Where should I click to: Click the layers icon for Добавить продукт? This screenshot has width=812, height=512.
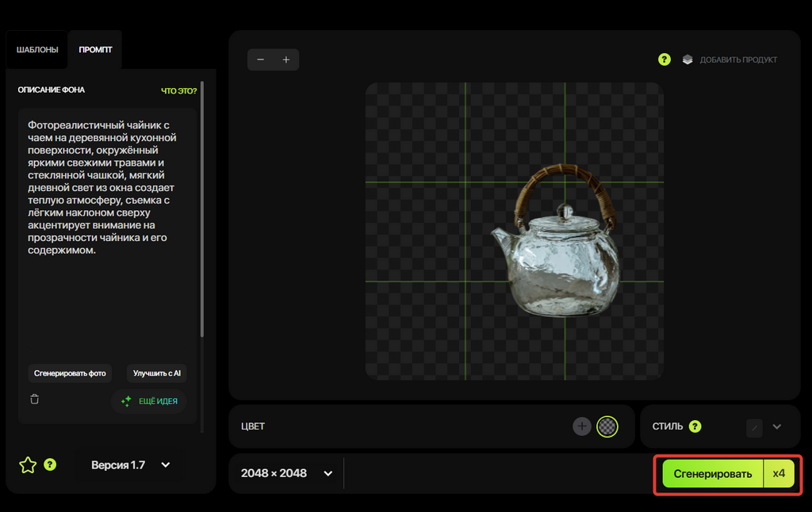[688, 59]
